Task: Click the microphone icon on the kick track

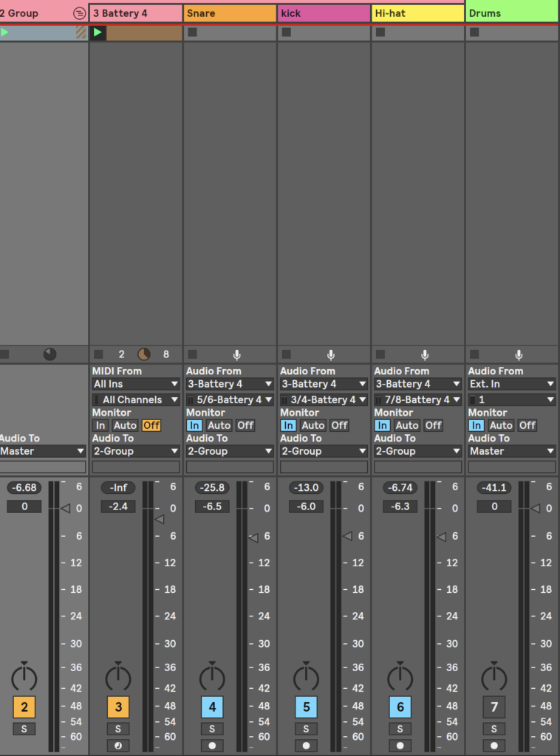Action: [x=331, y=355]
